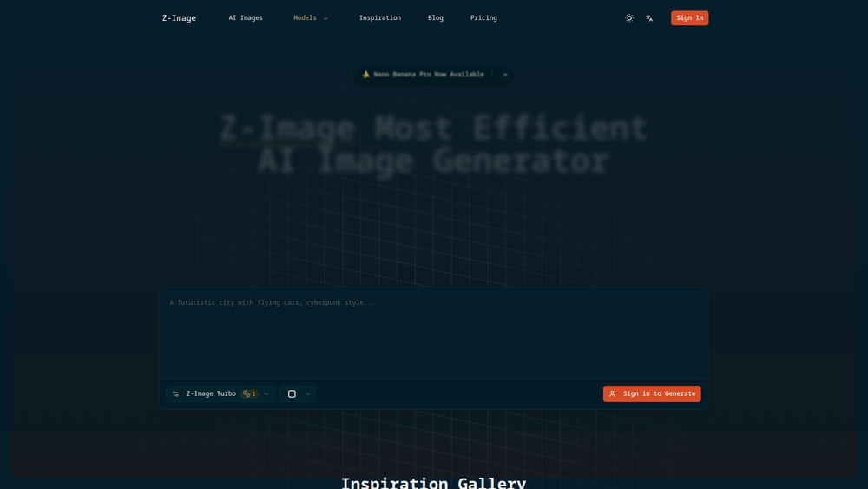This screenshot has height=489, width=868.
Task: Toggle light/dark theme sun icon
Action: tap(629, 18)
